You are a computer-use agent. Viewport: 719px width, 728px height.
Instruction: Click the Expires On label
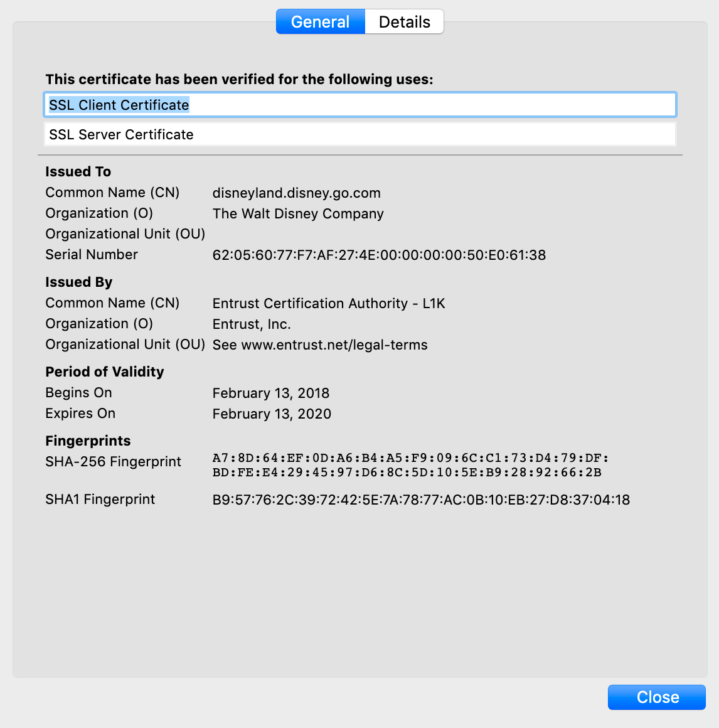tap(80, 413)
